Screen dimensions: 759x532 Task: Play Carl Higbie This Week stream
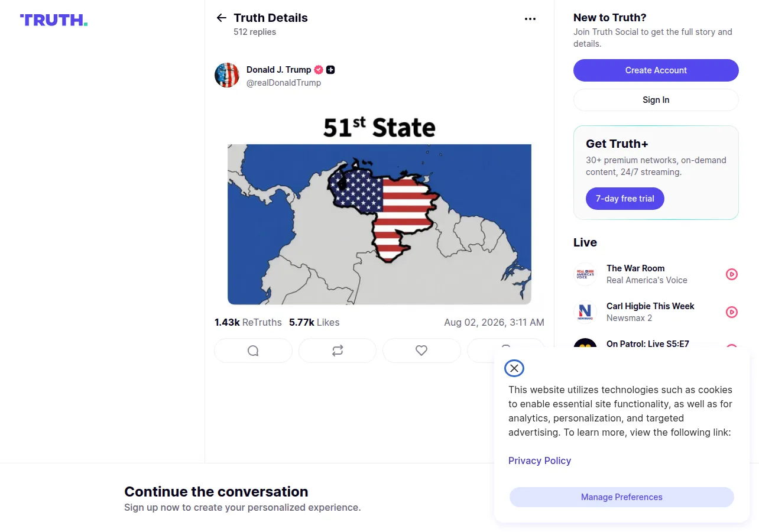[732, 312]
